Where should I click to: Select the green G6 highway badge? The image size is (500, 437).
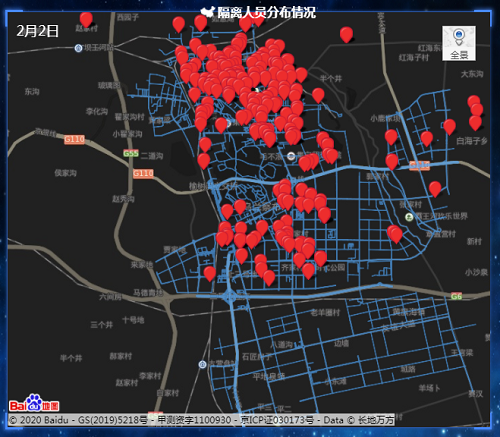click(456, 296)
